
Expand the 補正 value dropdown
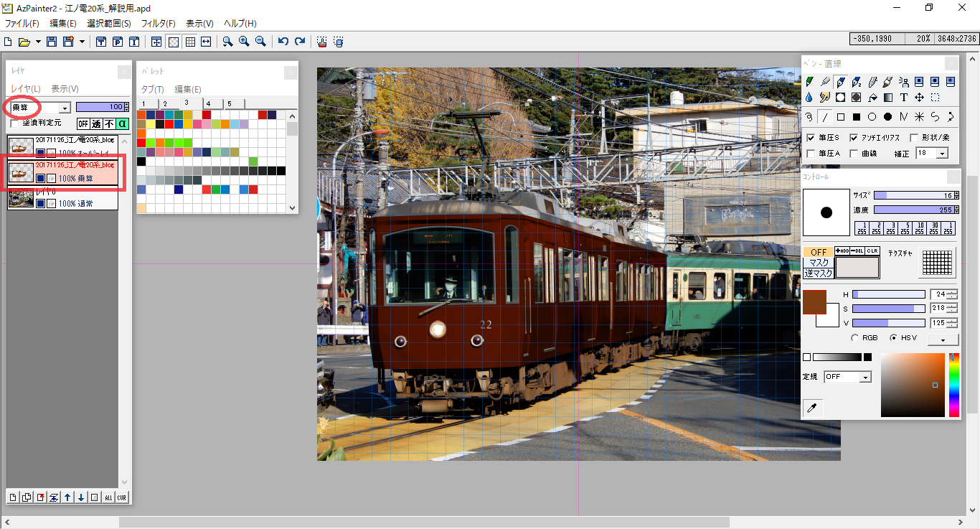(942, 154)
